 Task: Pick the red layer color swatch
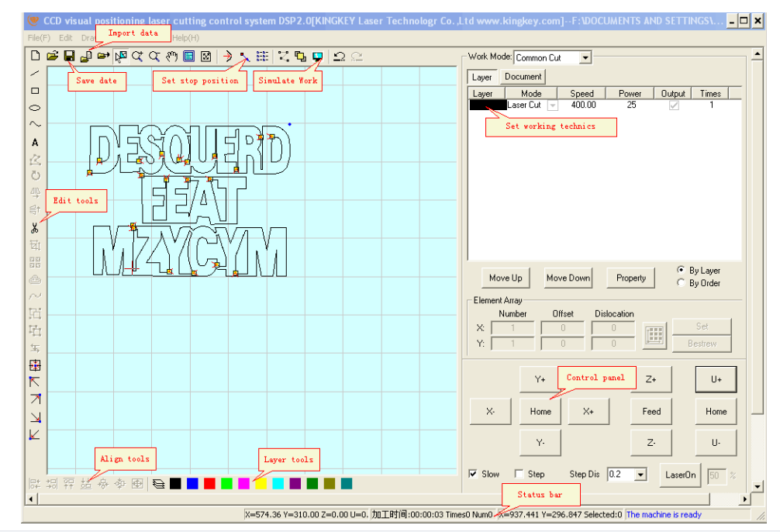click(x=209, y=484)
